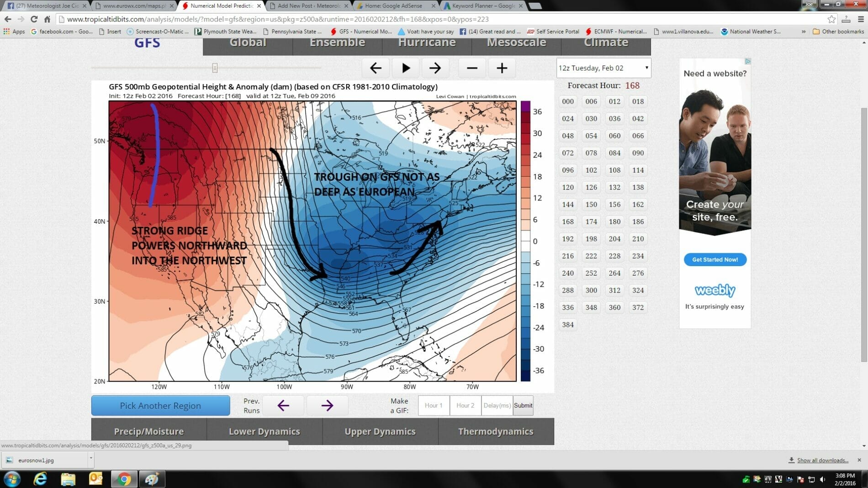The image size is (868, 488).
Task: Open Internet Explorer from taskbar
Action: 40,479
